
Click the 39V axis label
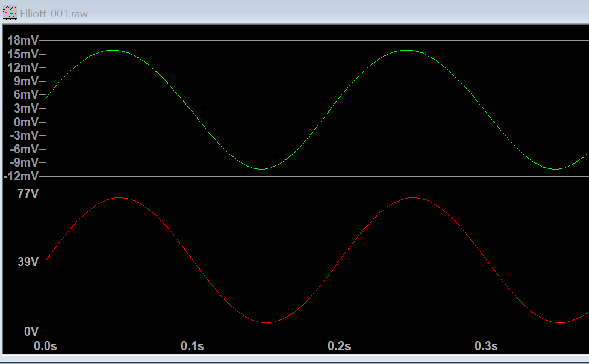tap(28, 262)
